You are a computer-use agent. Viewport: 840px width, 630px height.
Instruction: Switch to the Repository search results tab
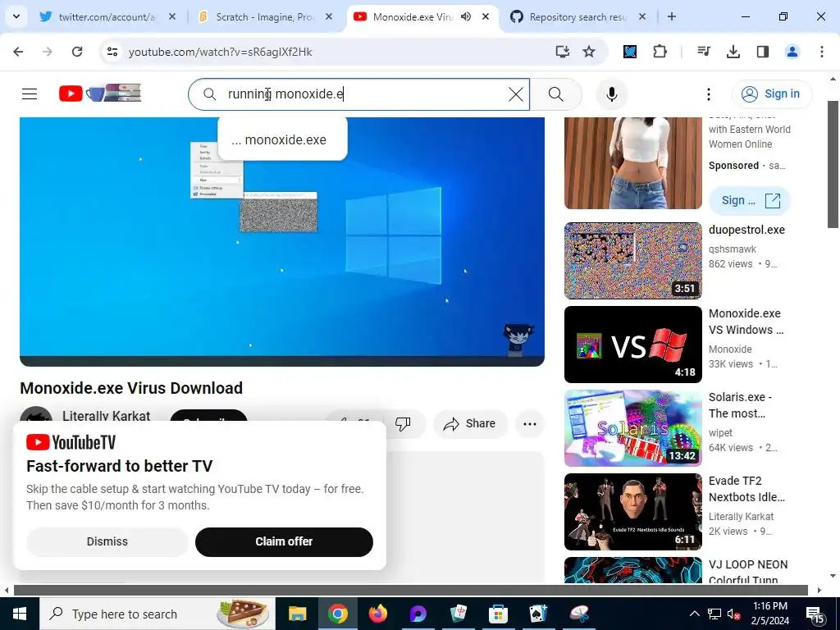point(577,16)
